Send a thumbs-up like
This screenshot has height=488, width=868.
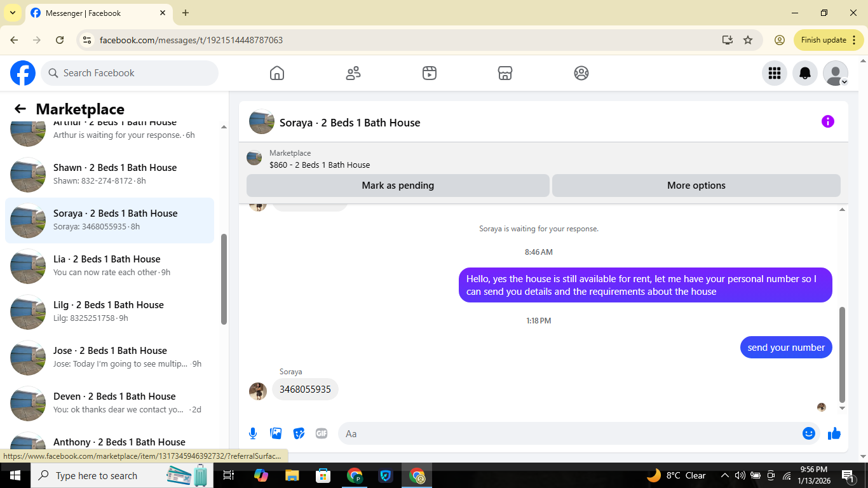[x=834, y=433]
